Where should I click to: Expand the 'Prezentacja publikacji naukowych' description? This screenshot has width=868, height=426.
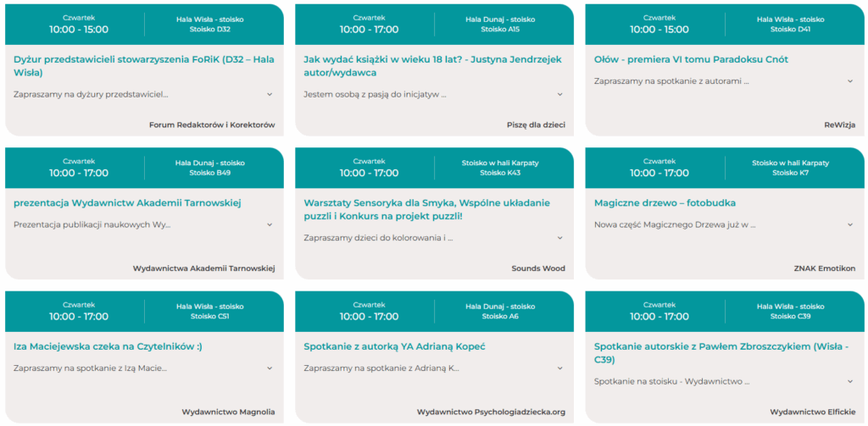point(270,224)
